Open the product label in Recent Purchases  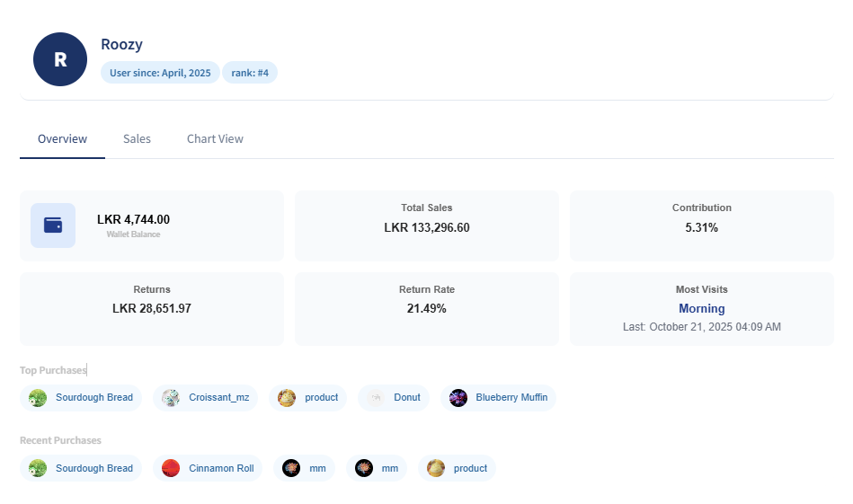470,468
